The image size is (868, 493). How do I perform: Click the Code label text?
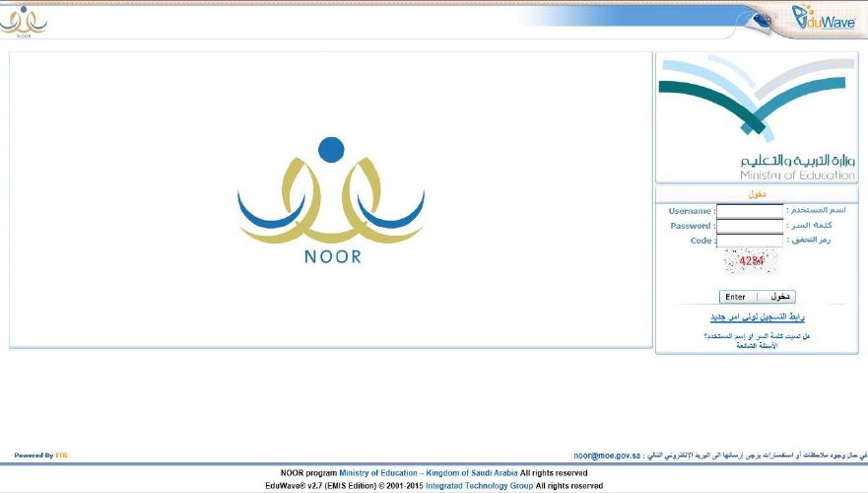[x=701, y=241]
